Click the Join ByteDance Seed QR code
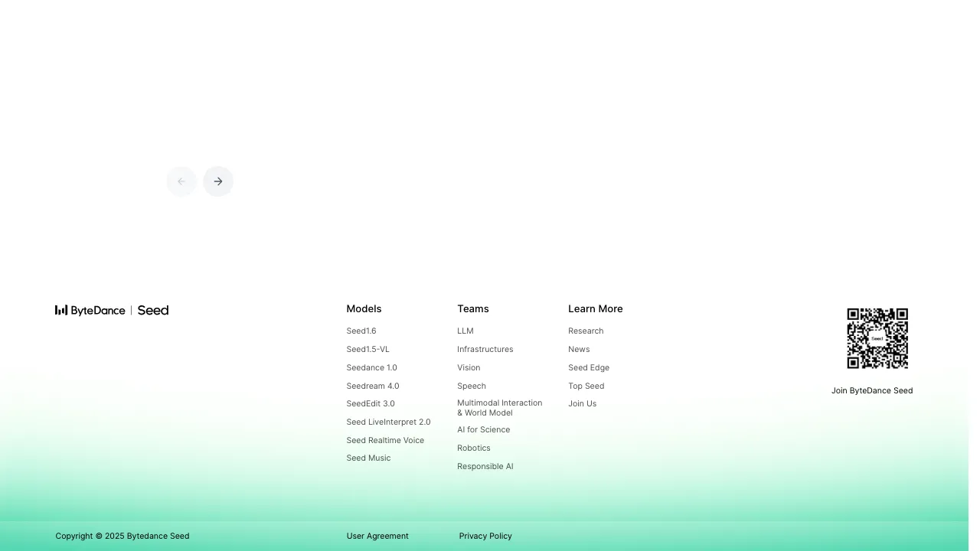Screen dimensions: 980x551 pos(877,338)
